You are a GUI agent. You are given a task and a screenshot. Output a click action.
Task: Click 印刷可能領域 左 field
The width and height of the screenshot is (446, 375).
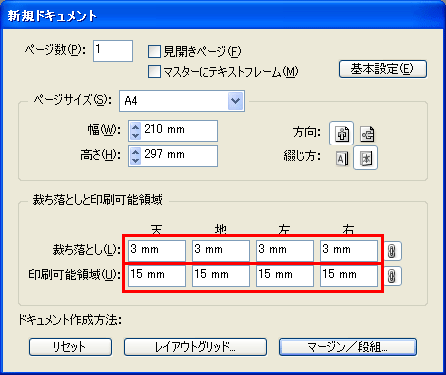285,276
